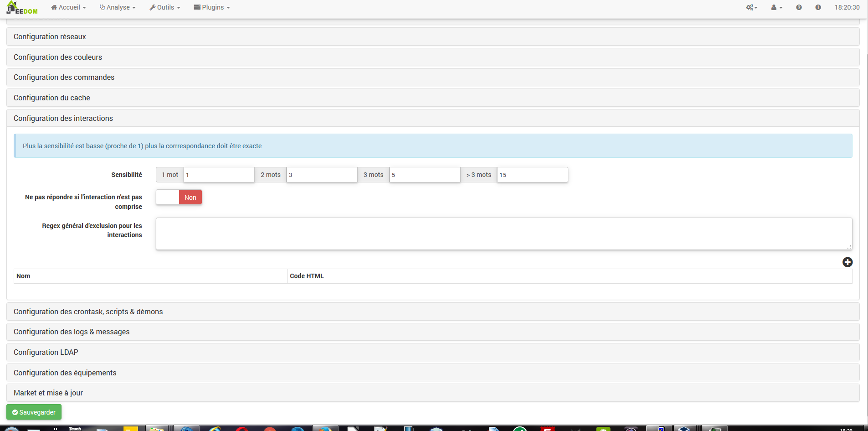Open the Plugins menu
The image size is (868, 431).
[212, 7]
